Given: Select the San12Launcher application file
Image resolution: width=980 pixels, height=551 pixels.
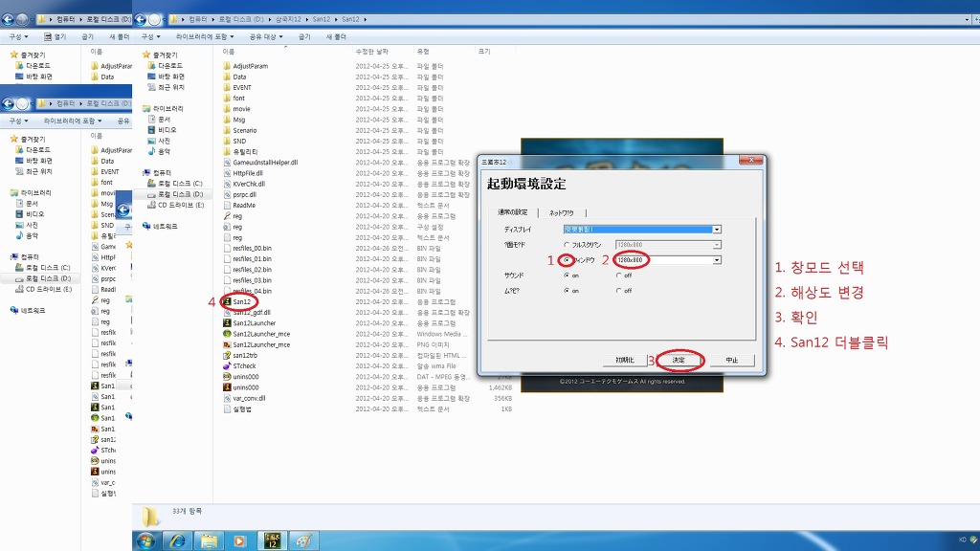Looking at the screenshot, I should pyautogui.click(x=254, y=323).
